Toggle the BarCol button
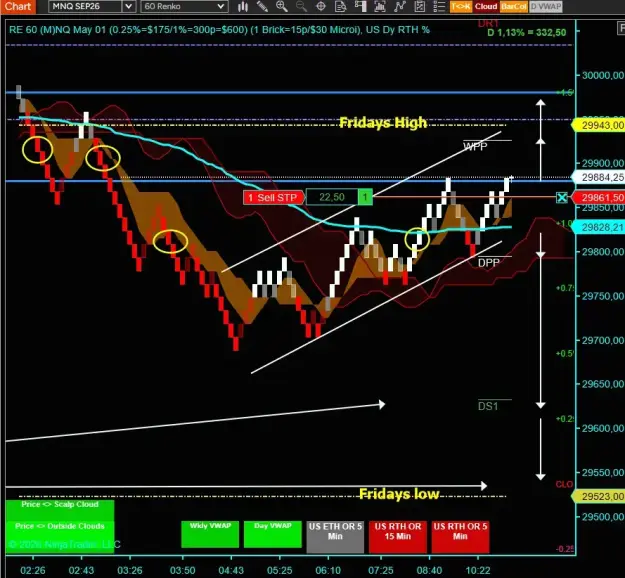The width and height of the screenshot is (625, 578). tap(514, 6)
